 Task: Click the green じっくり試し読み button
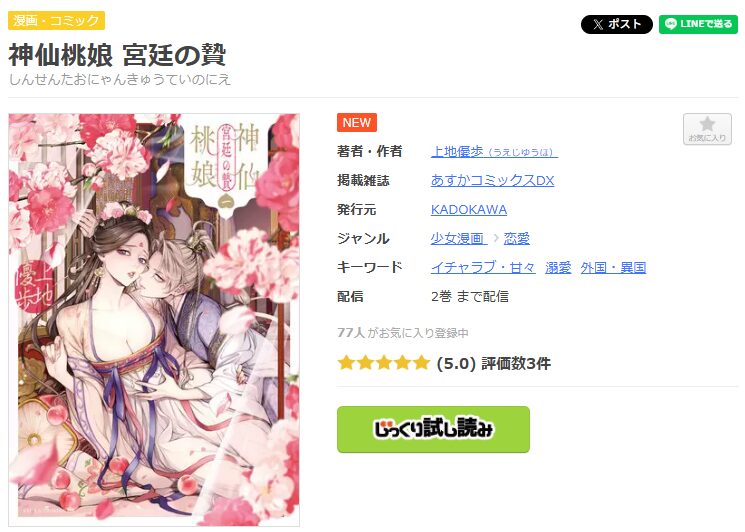433,429
